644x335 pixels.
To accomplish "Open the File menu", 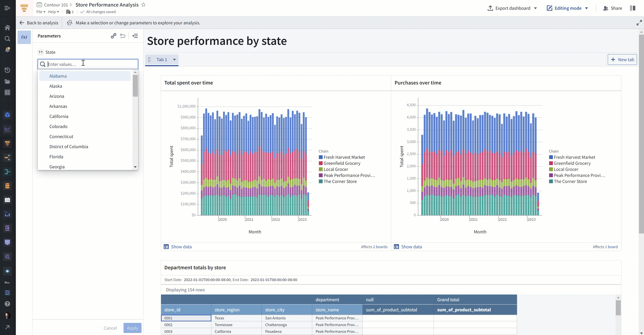I will (x=41, y=12).
